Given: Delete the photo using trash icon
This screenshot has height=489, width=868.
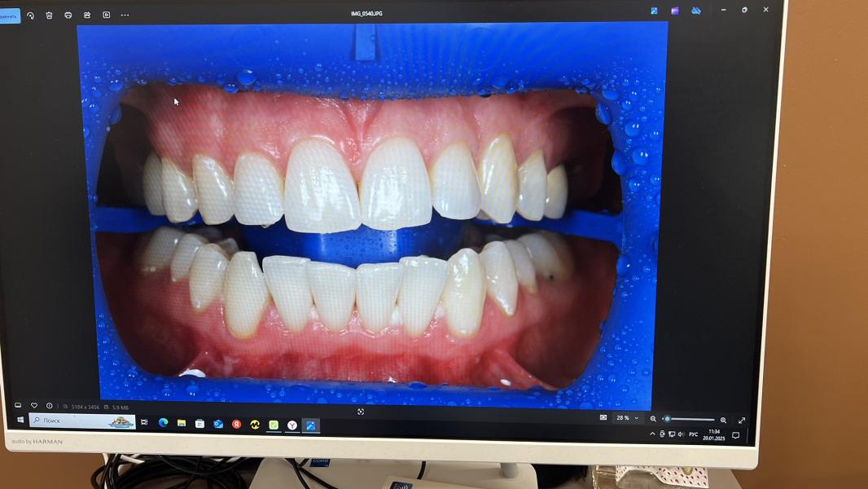Looking at the screenshot, I should [50, 15].
